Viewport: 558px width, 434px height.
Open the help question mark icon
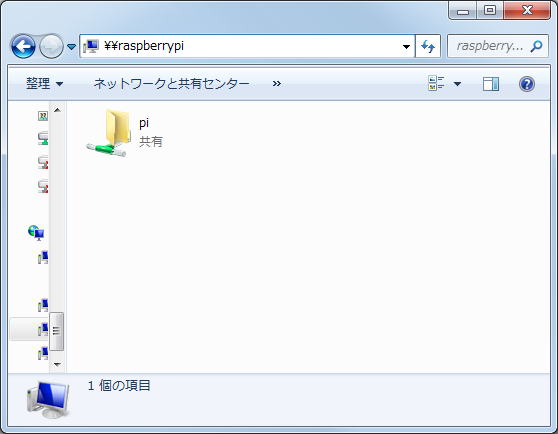coord(527,84)
